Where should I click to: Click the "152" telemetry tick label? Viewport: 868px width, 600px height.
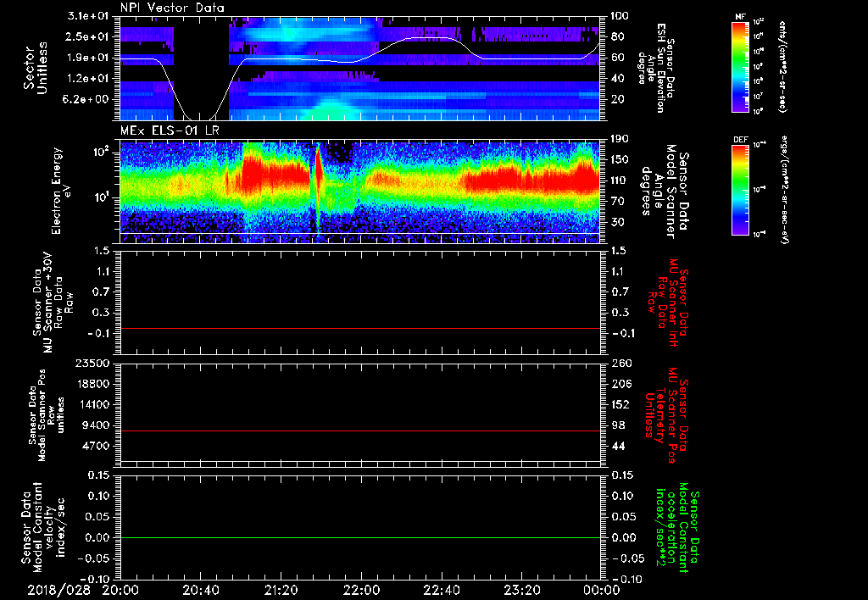[x=620, y=404]
